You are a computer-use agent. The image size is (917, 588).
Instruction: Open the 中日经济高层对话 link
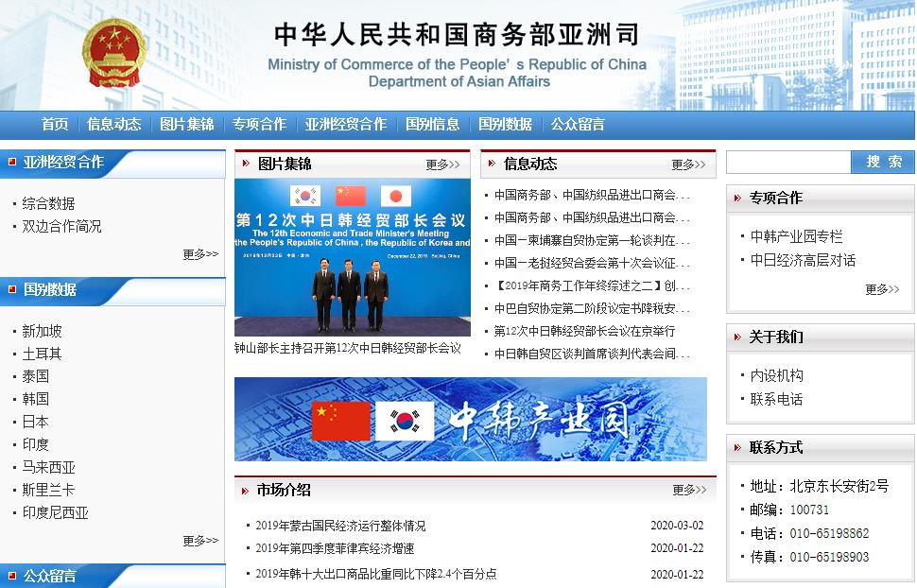pos(803,260)
